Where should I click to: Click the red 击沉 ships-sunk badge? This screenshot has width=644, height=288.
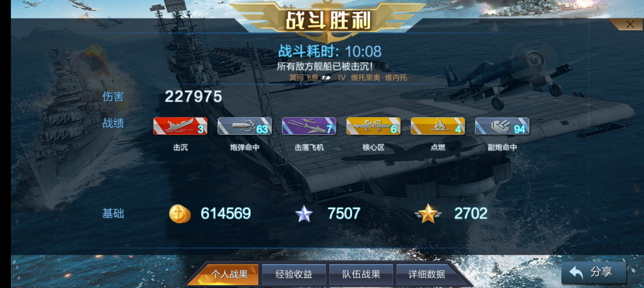click(x=180, y=126)
